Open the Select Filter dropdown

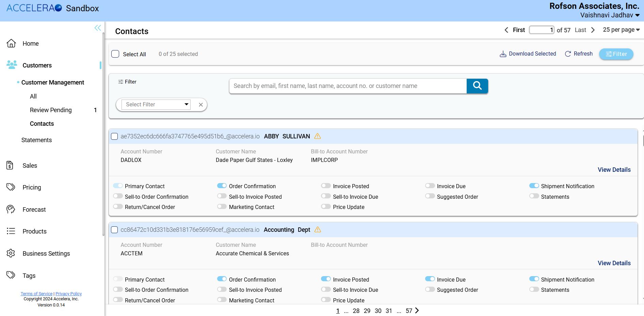[x=156, y=105]
